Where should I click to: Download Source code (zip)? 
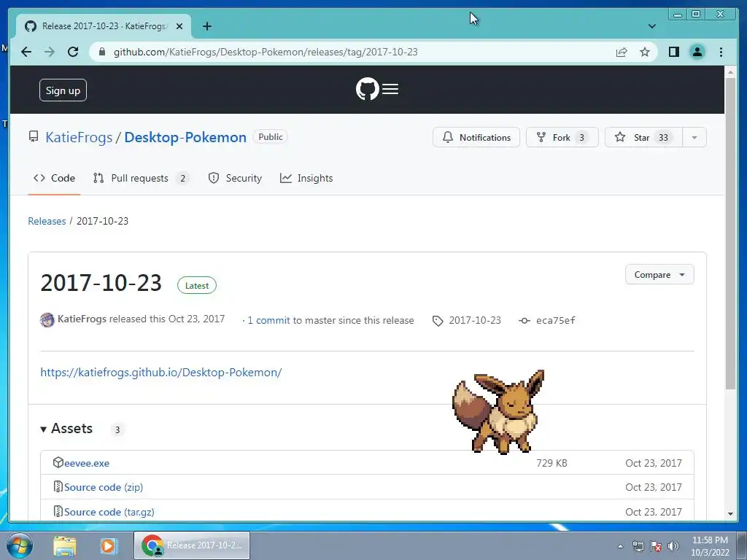[x=104, y=487]
